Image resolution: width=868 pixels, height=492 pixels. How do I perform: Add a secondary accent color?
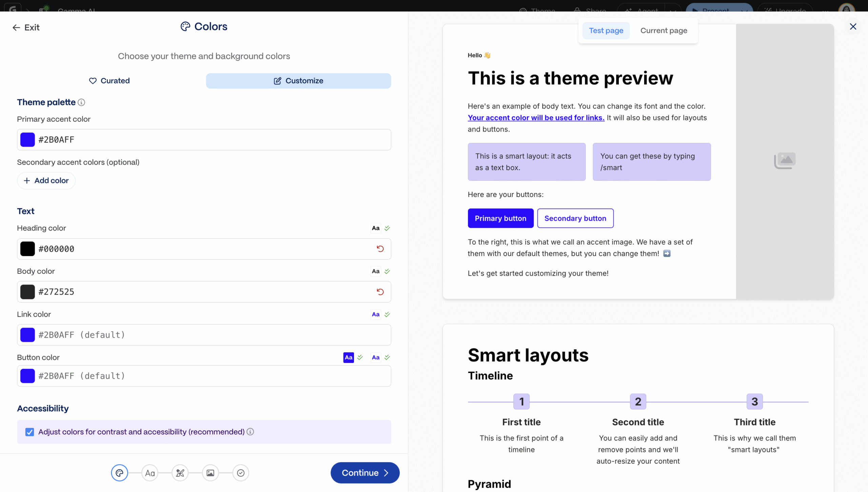(x=46, y=181)
